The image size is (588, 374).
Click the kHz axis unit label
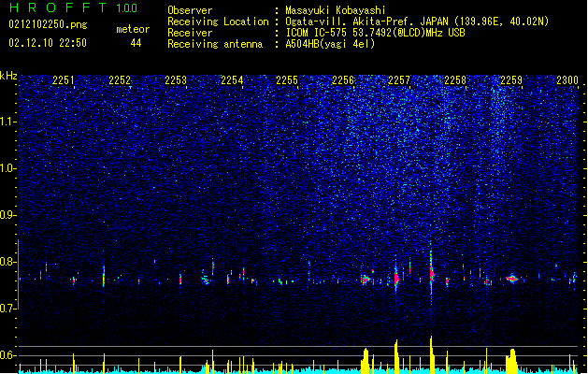click(x=8, y=76)
